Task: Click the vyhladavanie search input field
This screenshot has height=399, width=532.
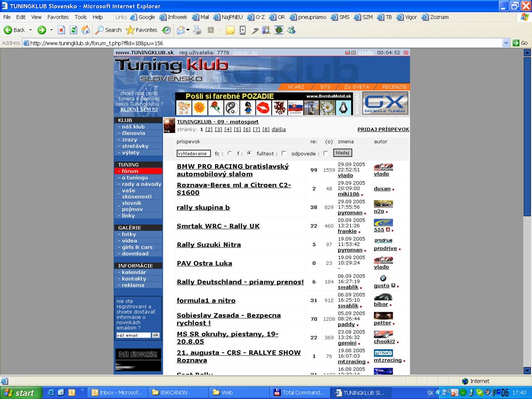Action: tap(193, 153)
